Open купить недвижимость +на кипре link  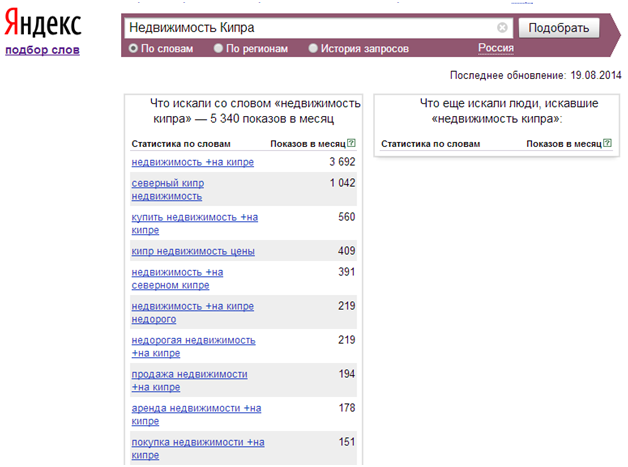[x=195, y=223]
